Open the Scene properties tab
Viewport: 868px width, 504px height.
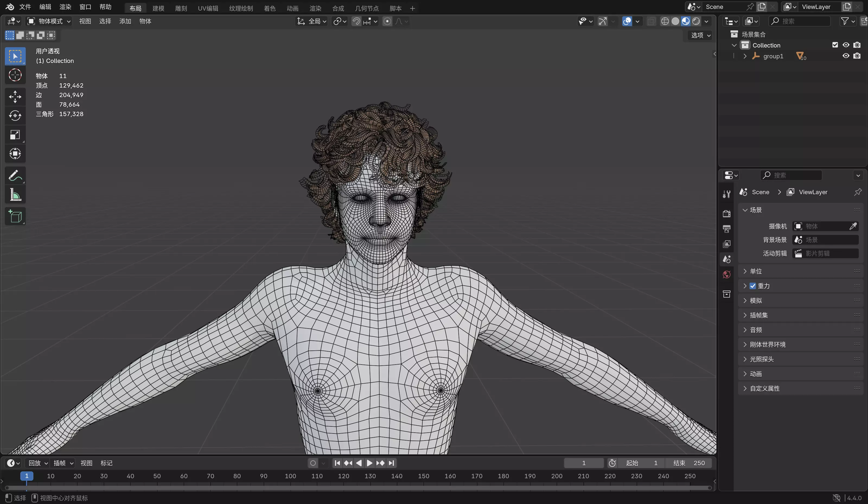[727, 259]
